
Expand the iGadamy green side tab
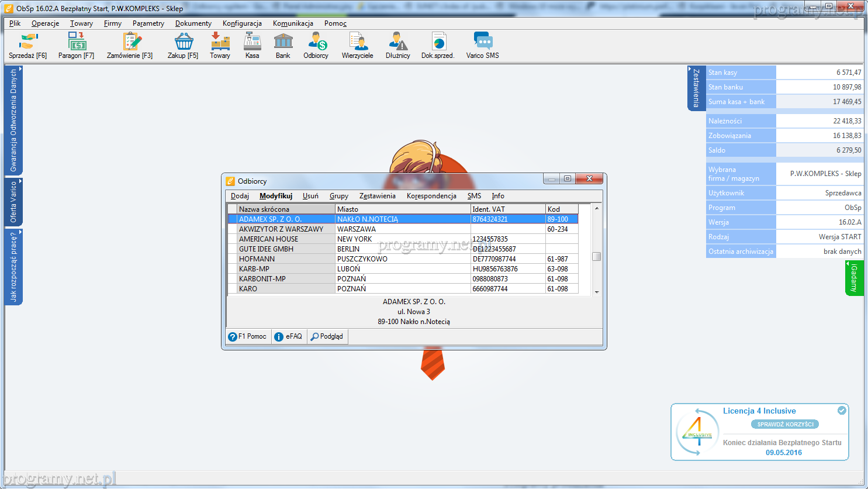click(853, 278)
